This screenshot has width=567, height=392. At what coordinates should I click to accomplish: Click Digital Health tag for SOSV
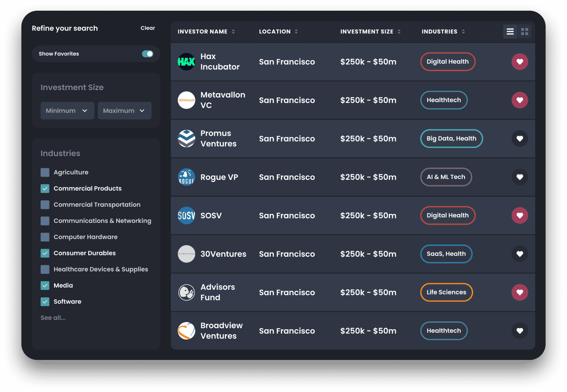click(447, 215)
